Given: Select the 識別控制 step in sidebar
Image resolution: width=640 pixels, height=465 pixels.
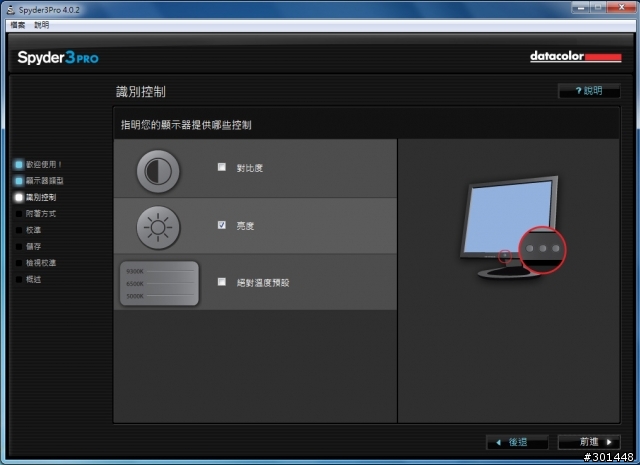Looking at the screenshot, I should click(36, 198).
